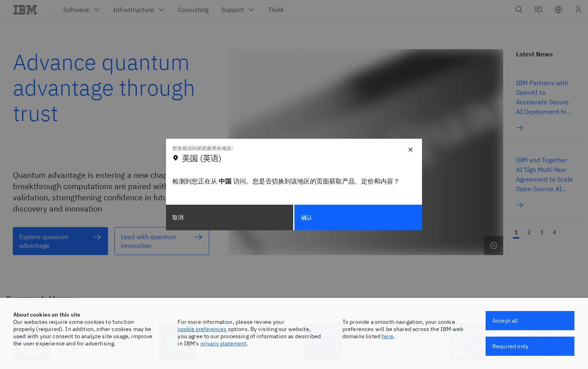Click the IBM logo
The height and width of the screenshot is (369, 588).
coord(25,10)
